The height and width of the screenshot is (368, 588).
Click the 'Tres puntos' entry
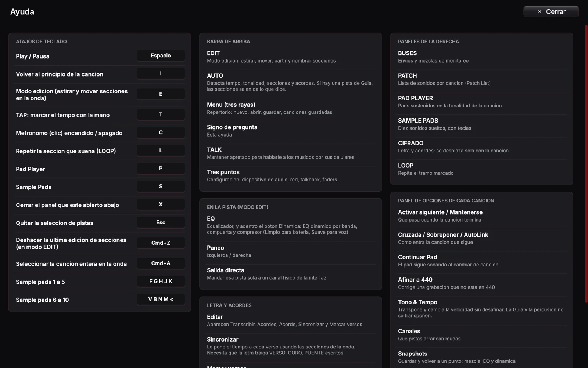coord(291,176)
